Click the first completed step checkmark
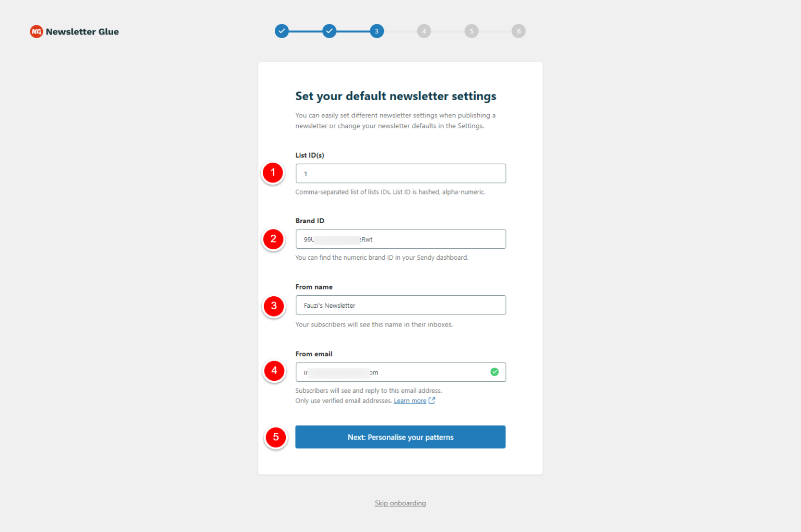The image size is (801, 532). pyautogui.click(x=282, y=31)
